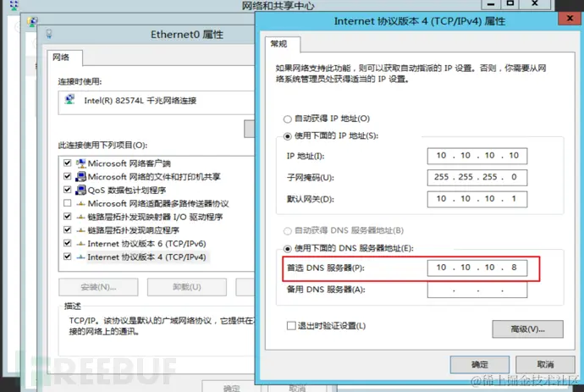Enable Microsoft 网络适配器多路传送器协议 checkbox
This screenshot has width=584, height=392.
(x=68, y=203)
